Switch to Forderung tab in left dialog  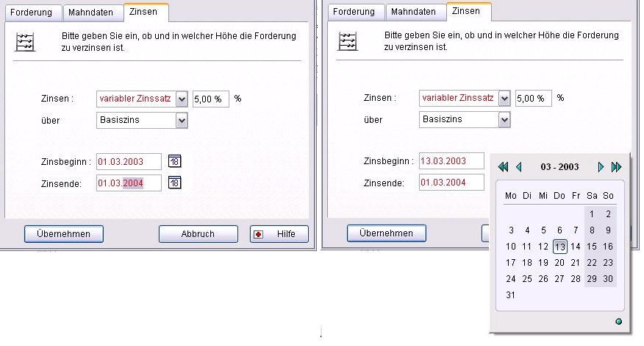(31, 13)
